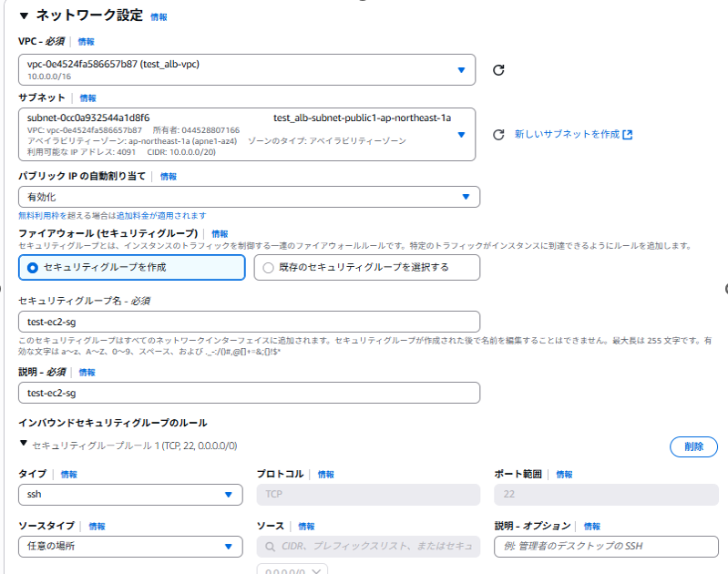
Task: Refresh the subnet list with the reload icon
Action: coord(498,135)
